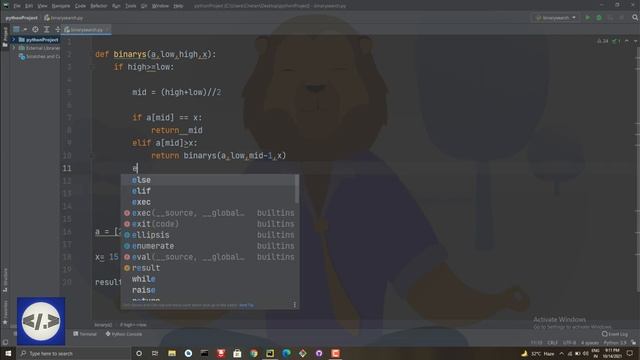Screen dimensions: 640x360
Task: Choose 'exec(__source, __global' builtins suggestion
Action: [210, 213]
